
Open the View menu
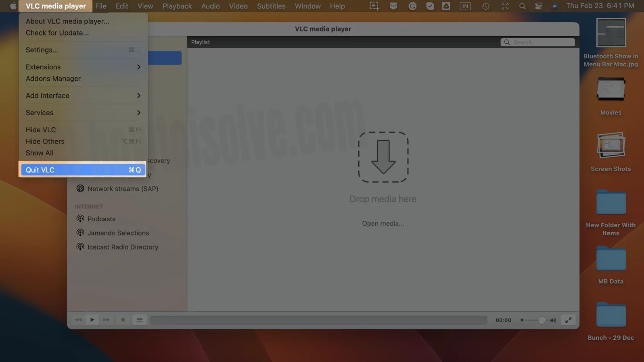pos(145,6)
